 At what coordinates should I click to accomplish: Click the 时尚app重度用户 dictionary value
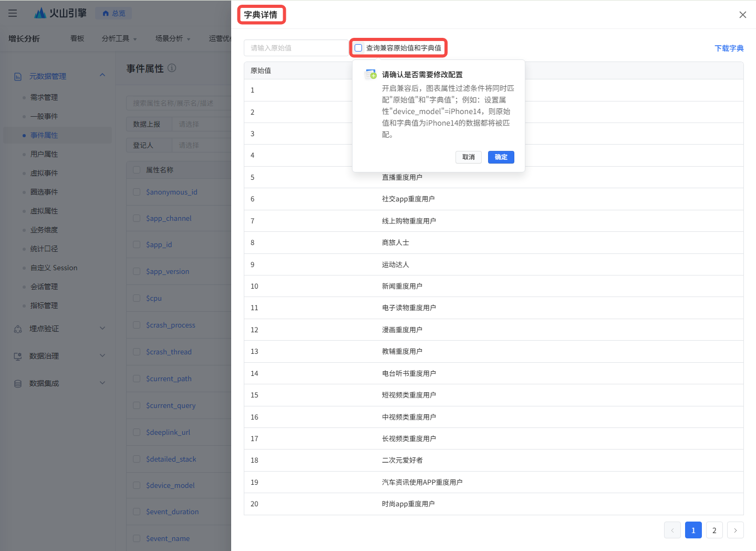pos(408,504)
